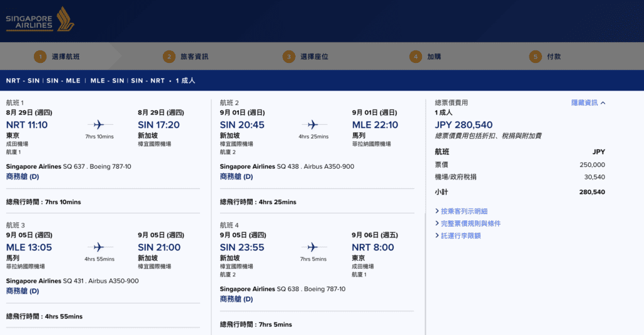The height and width of the screenshot is (335, 644).
Task: Click departure time SIN 20:45
Action: point(242,125)
